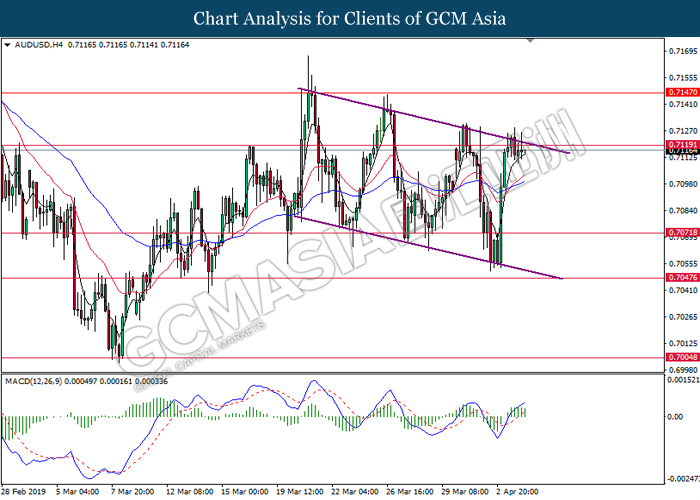Screen dimensions: 700x500
Task: Click the MACD 0.00 axis value
Action: click(675, 417)
